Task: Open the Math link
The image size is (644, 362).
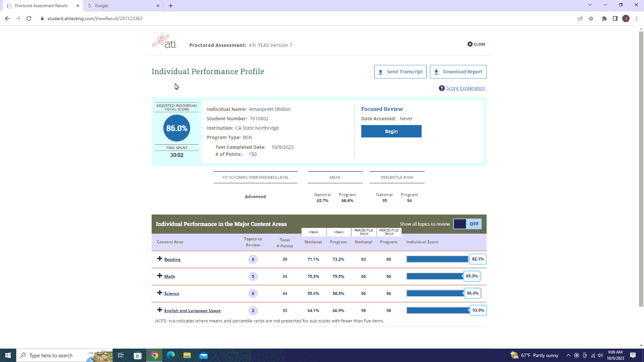Action: [169, 276]
